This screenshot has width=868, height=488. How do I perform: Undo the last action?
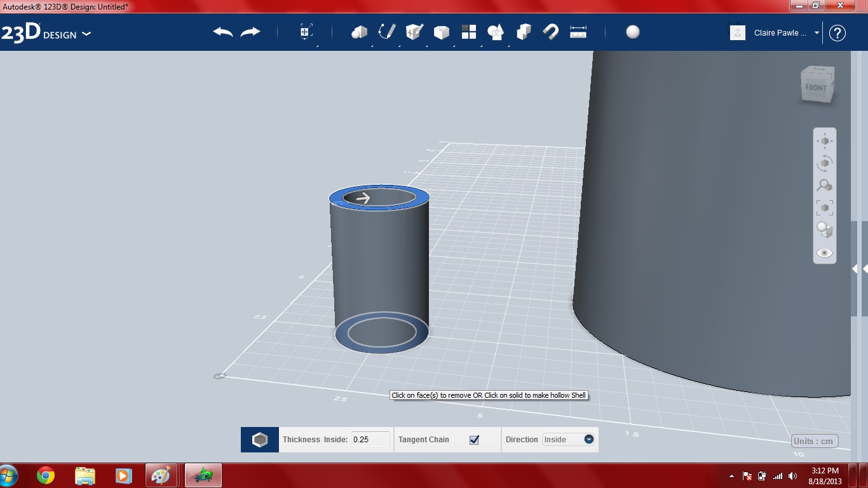pyautogui.click(x=223, y=32)
